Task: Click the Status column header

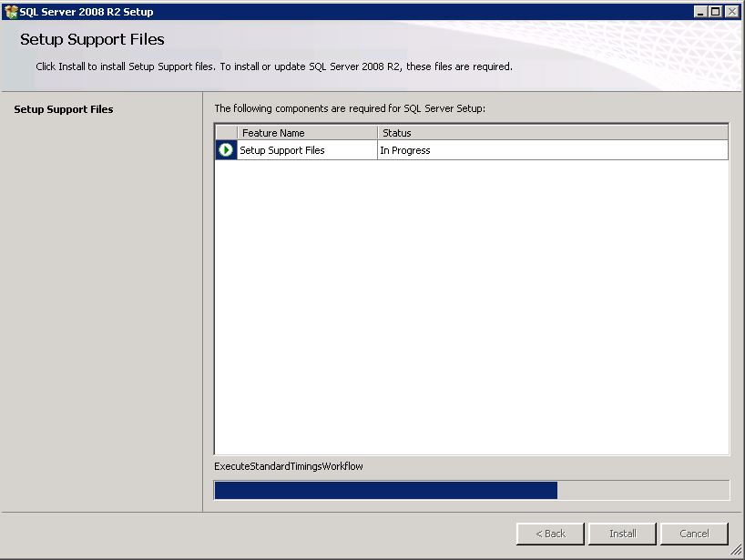Action: click(552, 133)
